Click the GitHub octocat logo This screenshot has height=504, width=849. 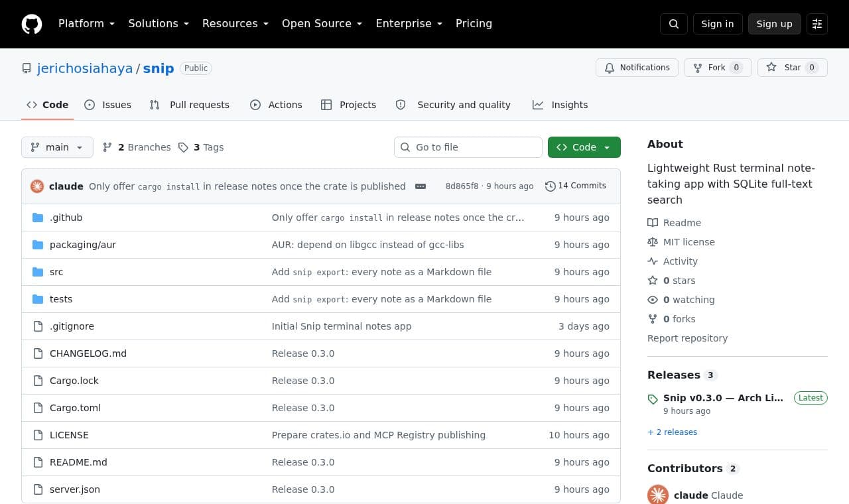[32, 24]
